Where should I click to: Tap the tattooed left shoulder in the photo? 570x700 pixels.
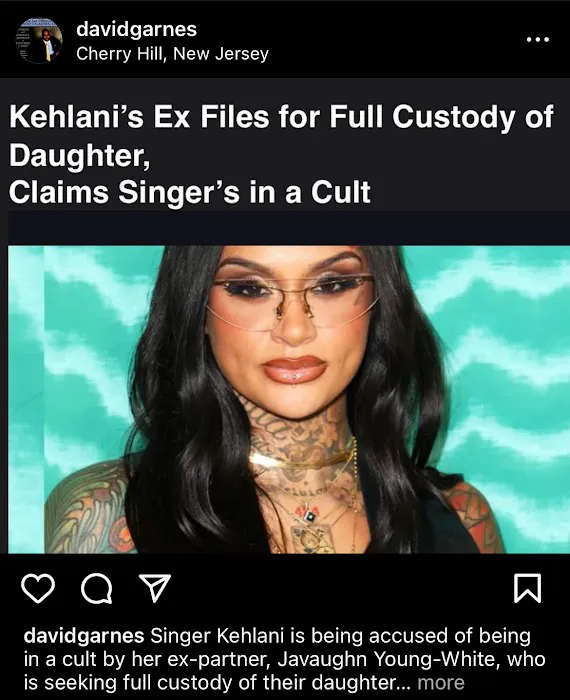tap(87, 509)
